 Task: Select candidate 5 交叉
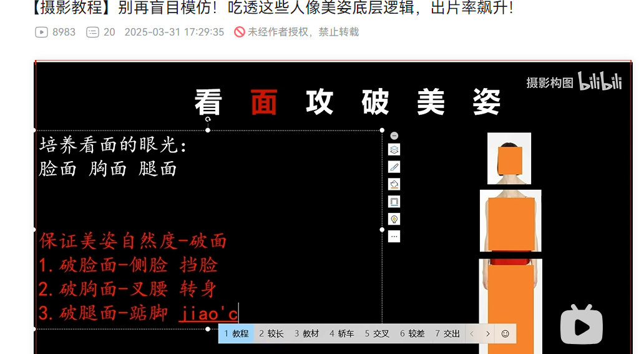[377, 334]
